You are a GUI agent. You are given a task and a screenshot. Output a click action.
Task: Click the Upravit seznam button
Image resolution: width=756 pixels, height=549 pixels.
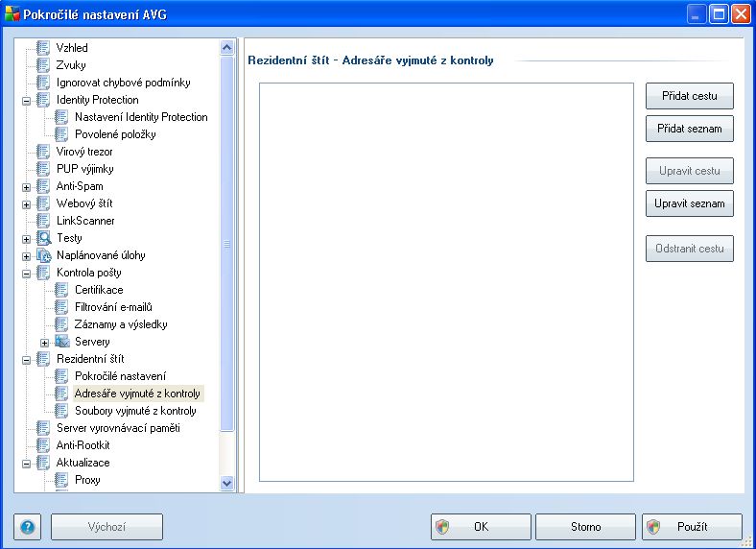click(690, 203)
